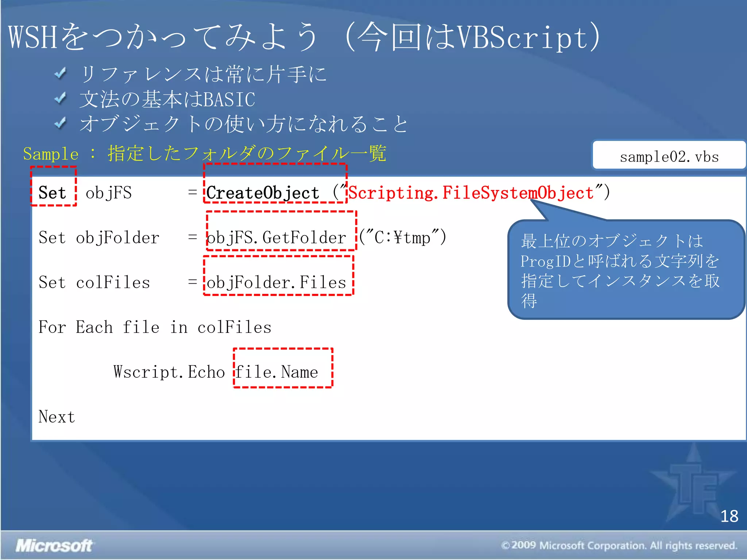Viewport: 747px width, 560px height.
Task: Click the Microsoft logo in the footer
Action: click(54, 545)
